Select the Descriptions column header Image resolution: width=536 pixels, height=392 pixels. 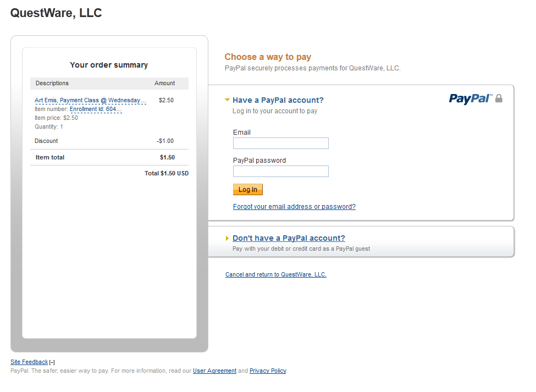(52, 83)
